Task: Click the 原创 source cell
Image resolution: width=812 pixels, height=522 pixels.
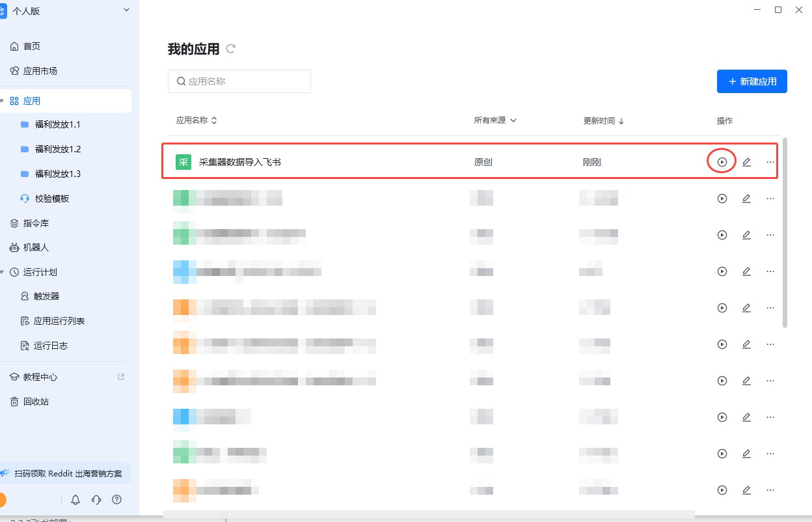Action: pos(483,162)
